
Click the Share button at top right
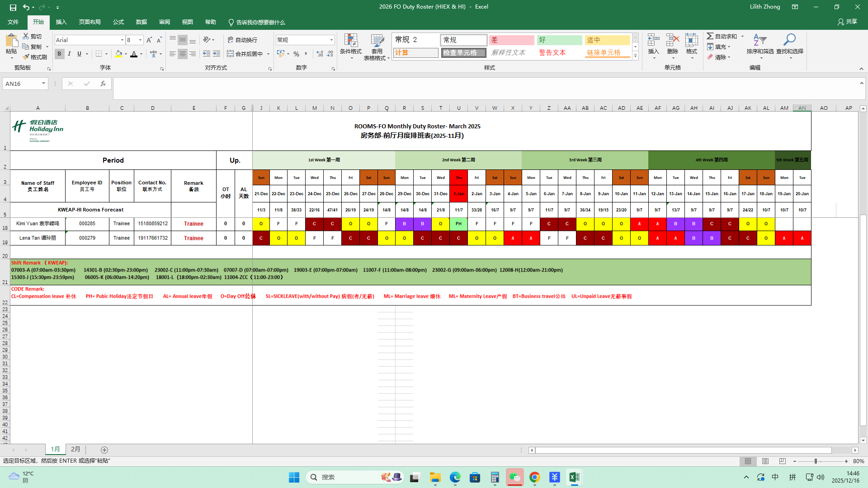847,22
